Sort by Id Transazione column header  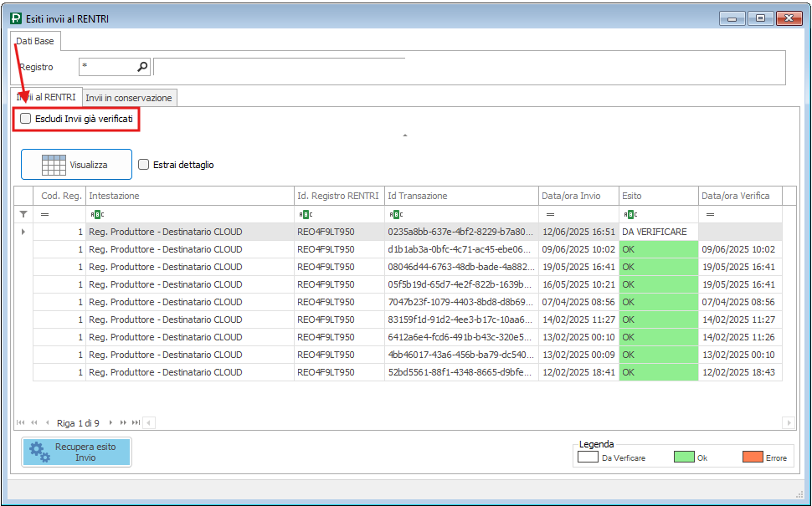pos(460,196)
